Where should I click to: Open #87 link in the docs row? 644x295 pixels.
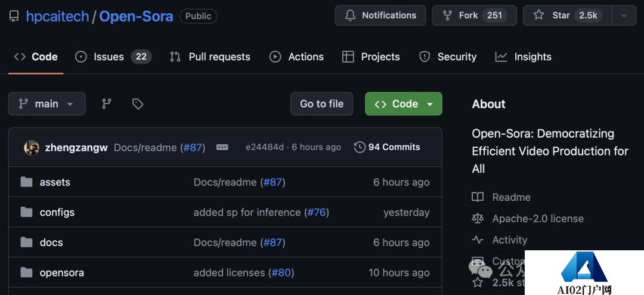point(273,243)
